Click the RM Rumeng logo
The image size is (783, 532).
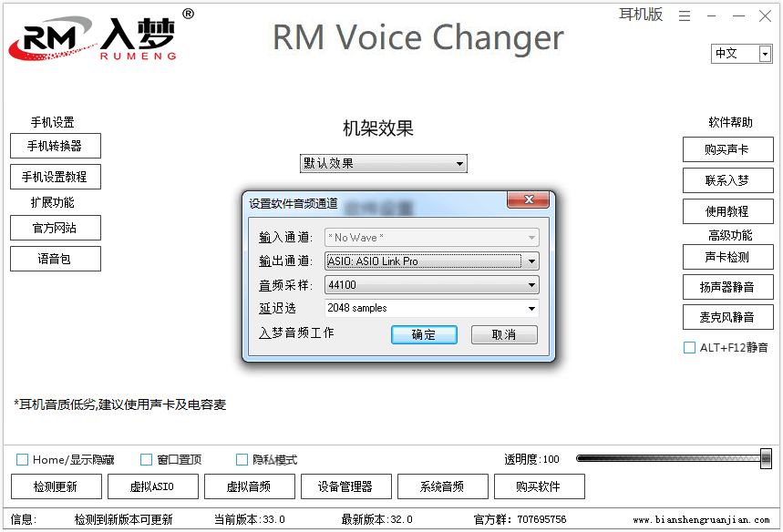pyautogui.click(x=101, y=37)
